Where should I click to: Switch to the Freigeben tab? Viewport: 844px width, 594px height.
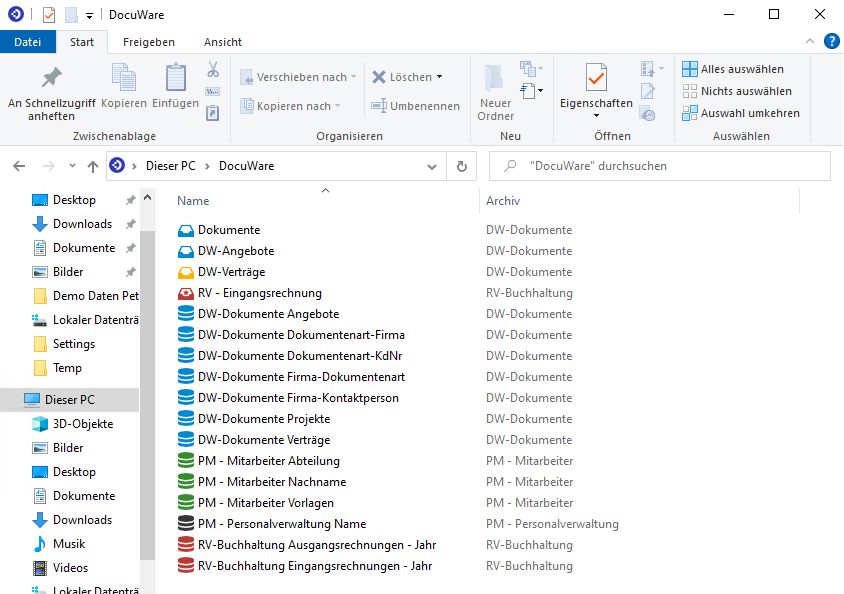[149, 42]
